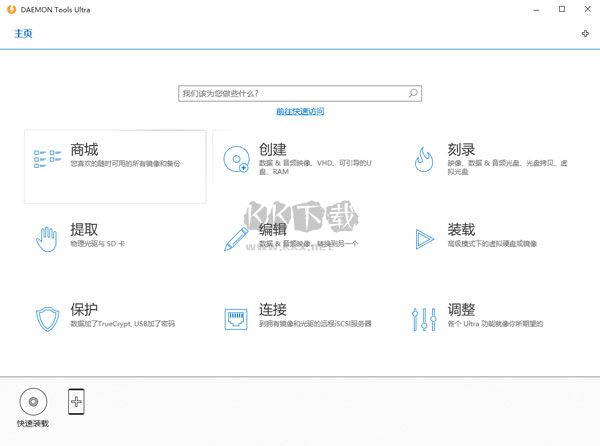This screenshot has height=446, width=600.
Task: Click the description mentioning TrueCrypt
Action: 122,324
